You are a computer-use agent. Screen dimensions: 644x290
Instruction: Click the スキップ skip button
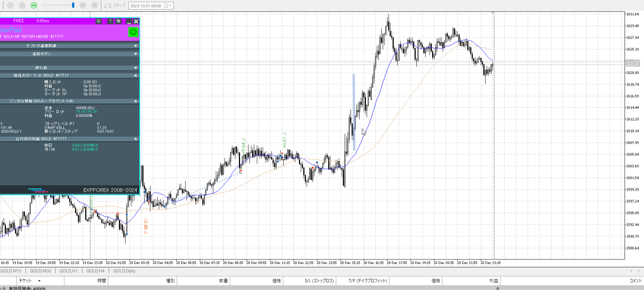click(x=115, y=5)
